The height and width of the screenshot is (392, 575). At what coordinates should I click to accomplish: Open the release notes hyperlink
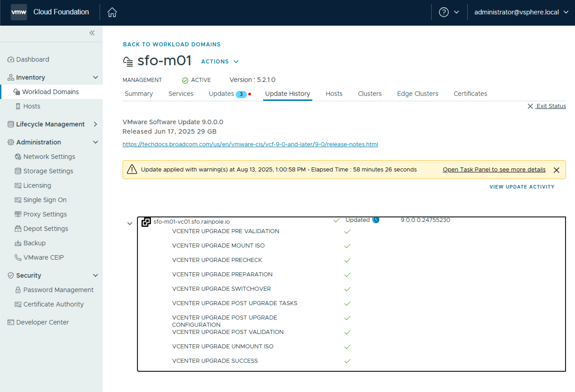tap(250, 144)
